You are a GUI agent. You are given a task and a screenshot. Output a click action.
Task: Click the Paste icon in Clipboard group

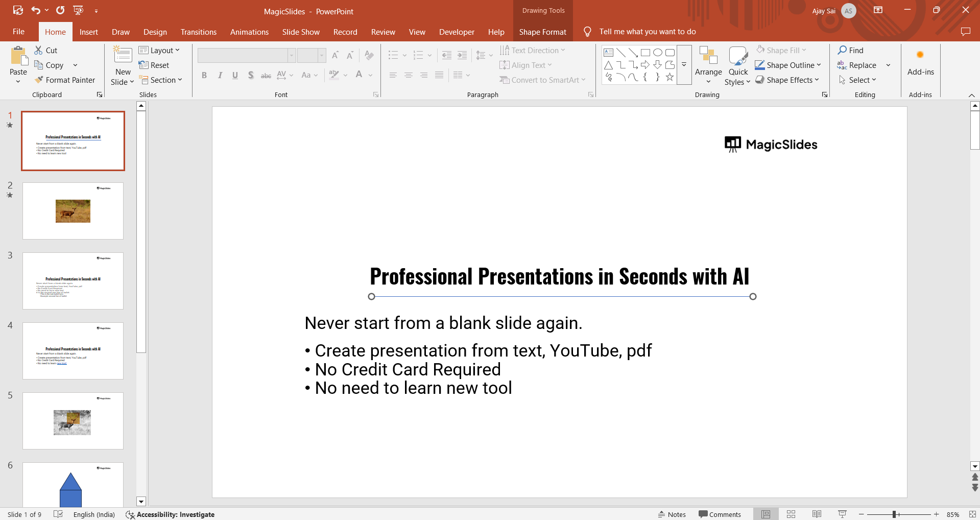click(18, 56)
